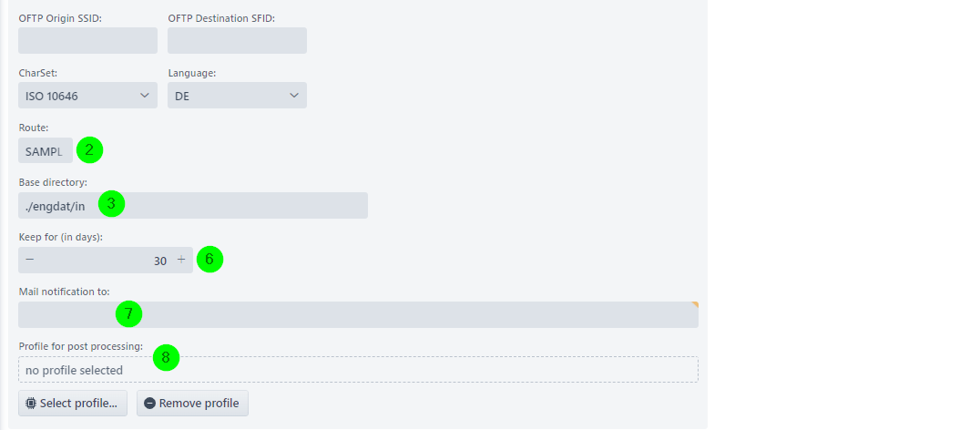Click the Base directory field ./engdat/in
The height and width of the screenshot is (430, 980).
click(x=193, y=205)
